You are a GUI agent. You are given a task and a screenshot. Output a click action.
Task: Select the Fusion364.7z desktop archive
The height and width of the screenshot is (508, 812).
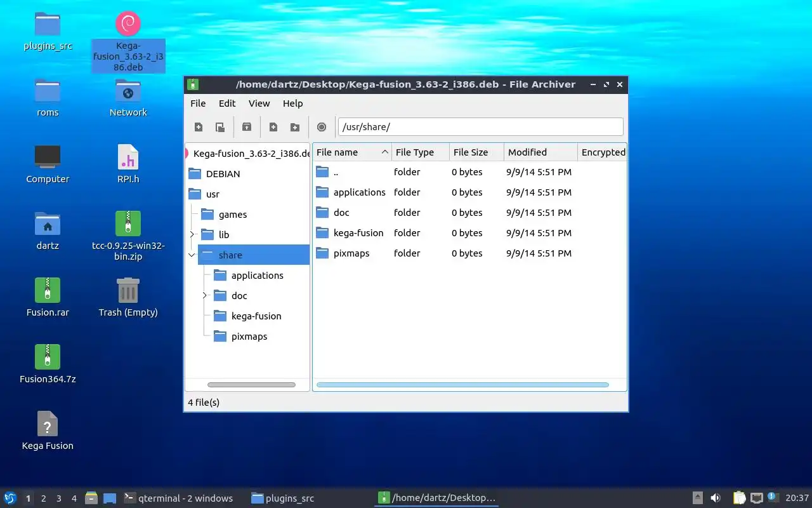(x=48, y=364)
